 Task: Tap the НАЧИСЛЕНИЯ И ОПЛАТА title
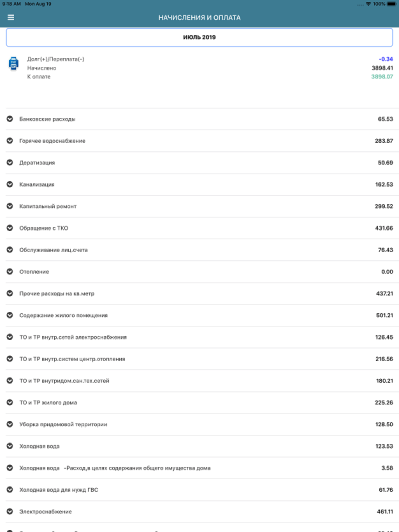tap(199, 18)
